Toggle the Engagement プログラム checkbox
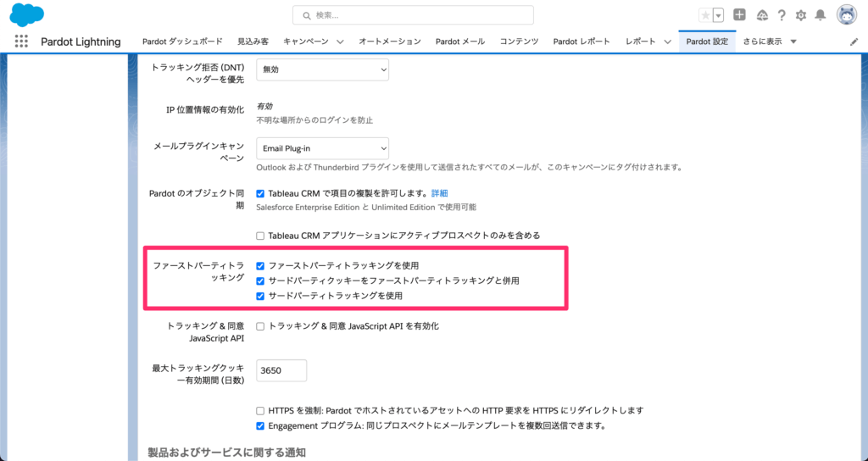The height and width of the screenshot is (461, 868). click(260, 426)
